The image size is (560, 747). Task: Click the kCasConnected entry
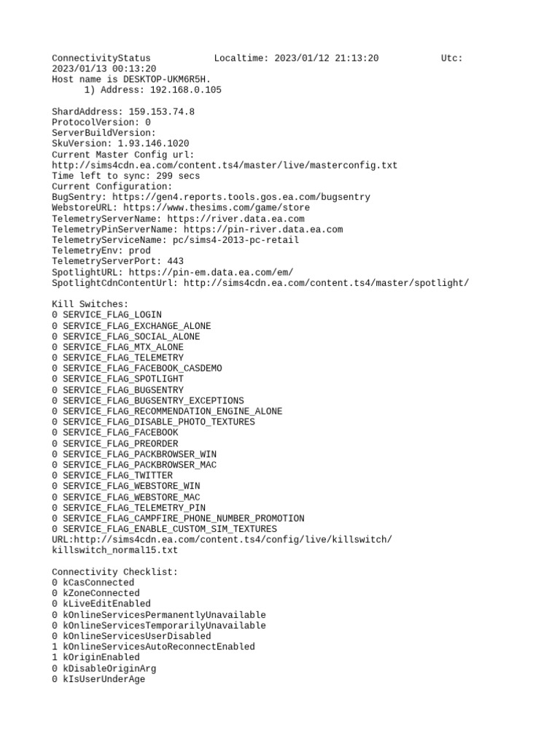93,583
